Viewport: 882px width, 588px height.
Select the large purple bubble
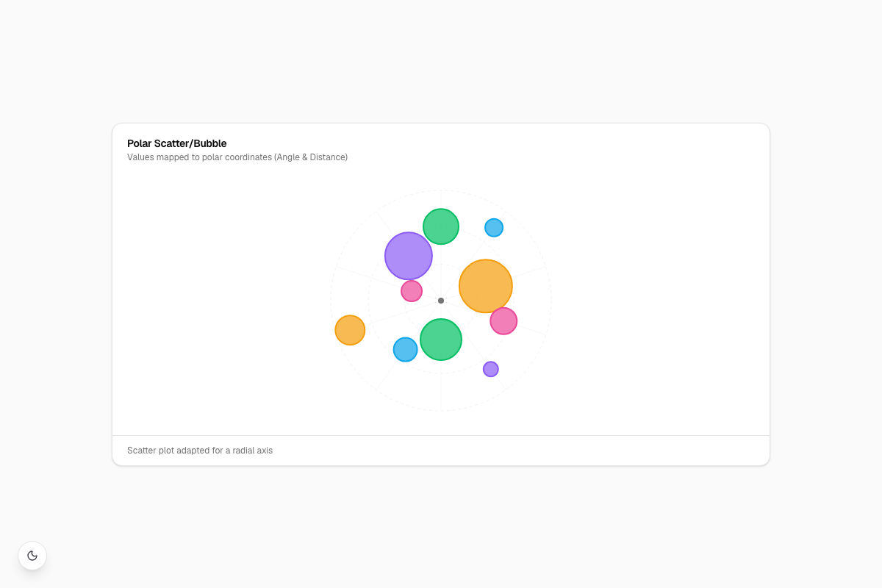pyautogui.click(x=409, y=256)
